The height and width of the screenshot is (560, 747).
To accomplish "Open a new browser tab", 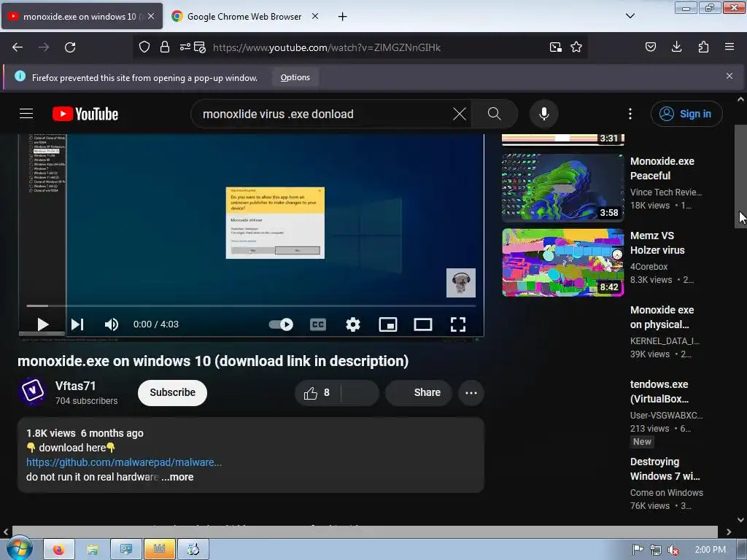I will tap(342, 17).
